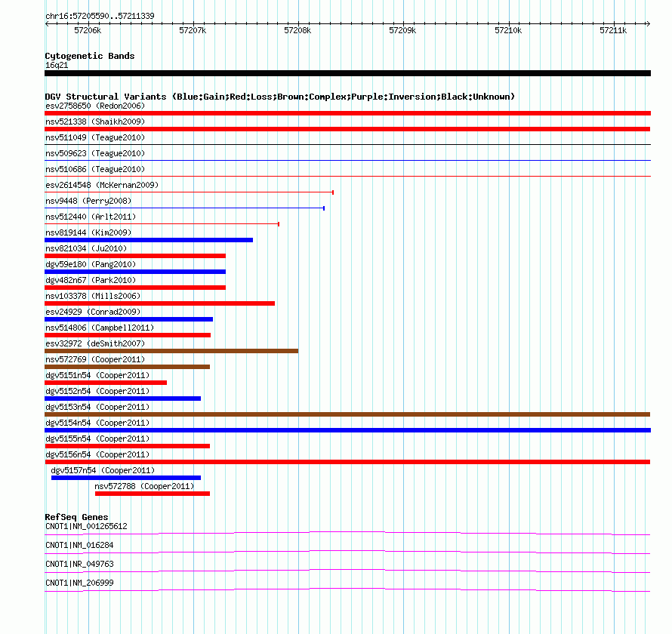Image resolution: width=672 pixels, height=634 pixels.
Task: Select the 57210k ruler label
Action: (508, 30)
